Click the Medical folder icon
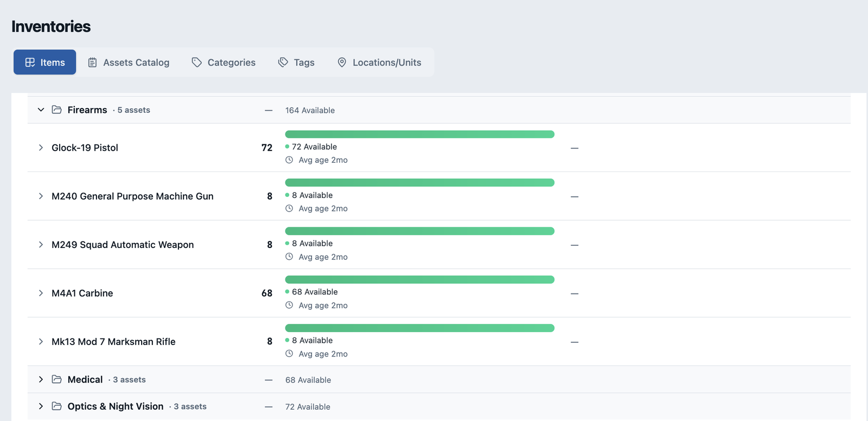Screen dimensions: 868x421 [56, 379]
